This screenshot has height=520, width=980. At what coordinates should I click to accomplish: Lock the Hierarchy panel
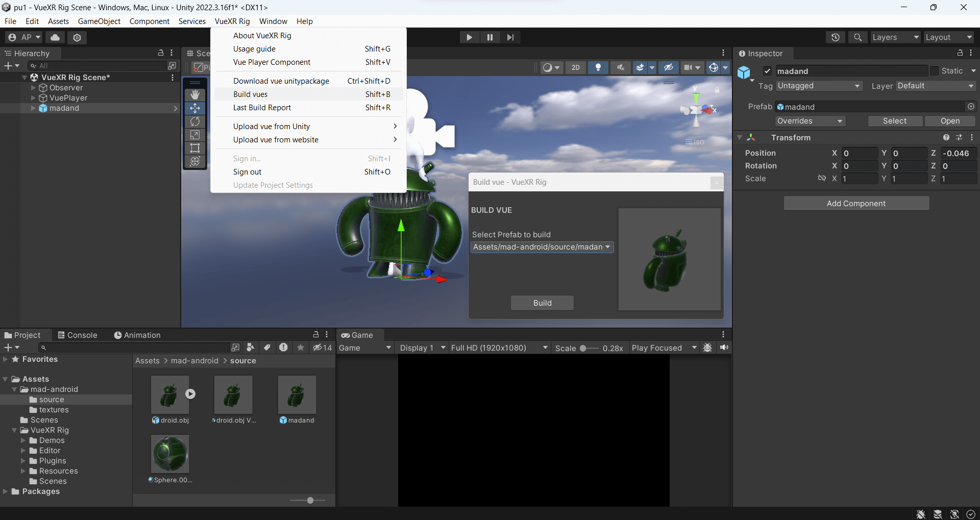coord(161,53)
